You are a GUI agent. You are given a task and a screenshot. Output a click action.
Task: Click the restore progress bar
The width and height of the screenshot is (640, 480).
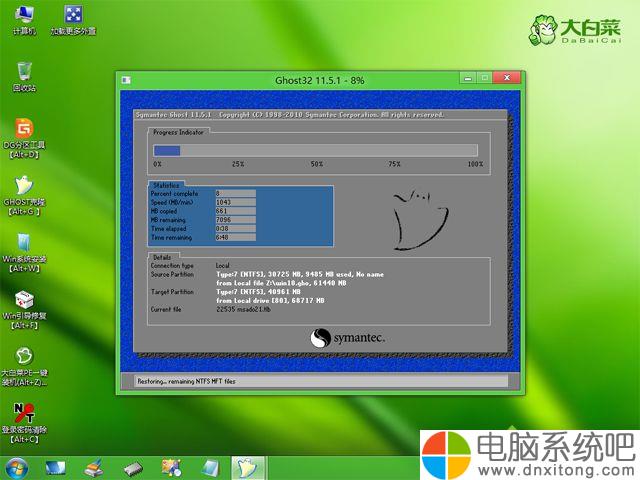click(x=316, y=151)
